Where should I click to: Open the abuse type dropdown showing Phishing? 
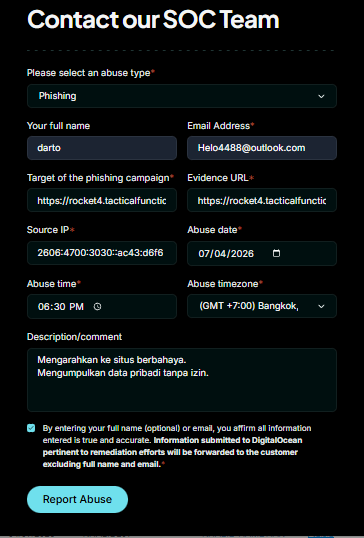pos(182,96)
